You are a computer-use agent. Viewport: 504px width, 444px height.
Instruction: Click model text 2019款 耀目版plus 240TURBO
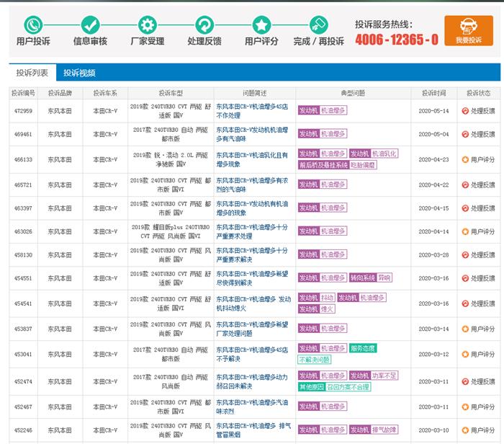coord(171,227)
